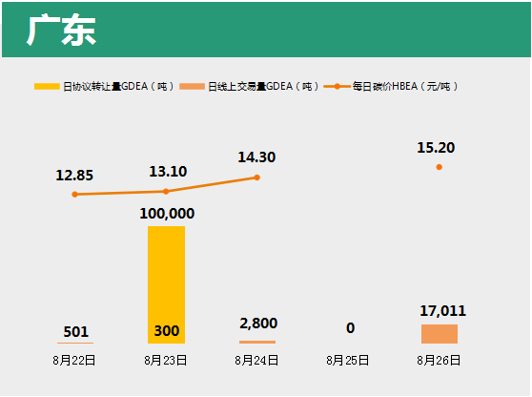
Task: Click the 日协议转让量GDEA legend text
Action: tap(118, 87)
